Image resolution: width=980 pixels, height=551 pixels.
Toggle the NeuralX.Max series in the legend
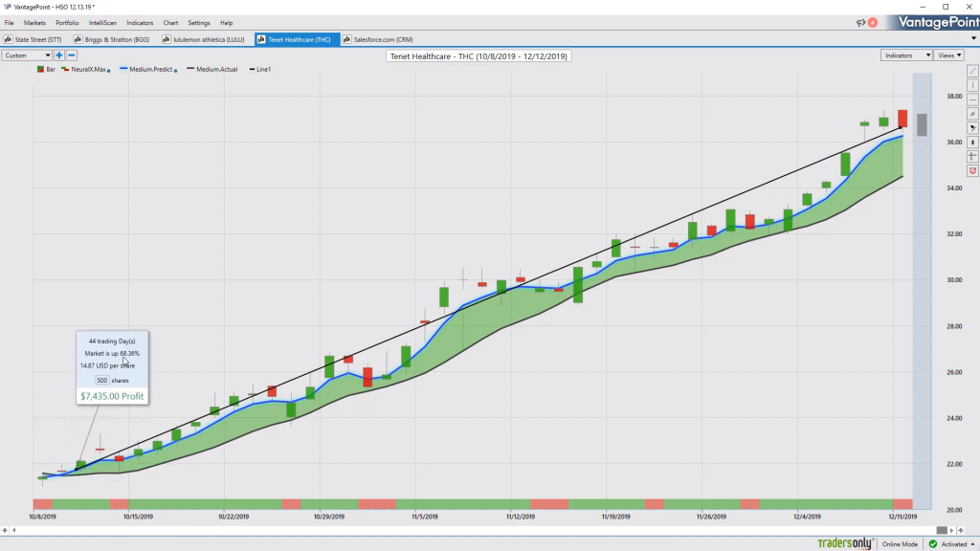85,69
